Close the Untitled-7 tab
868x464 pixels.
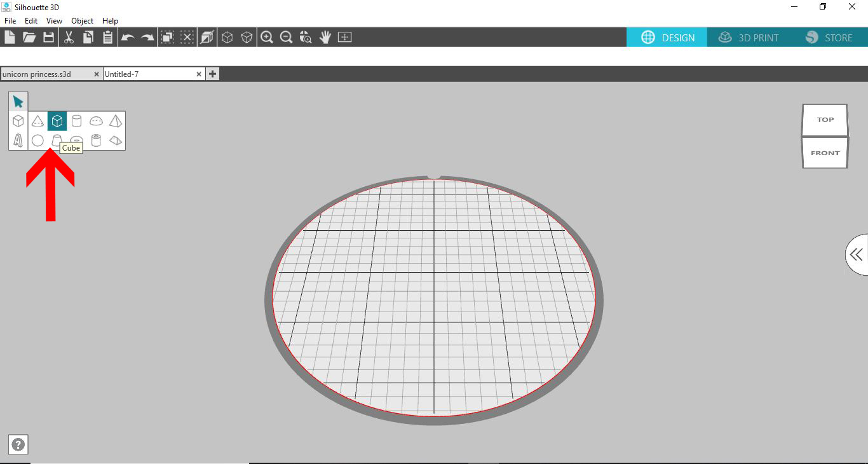199,74
